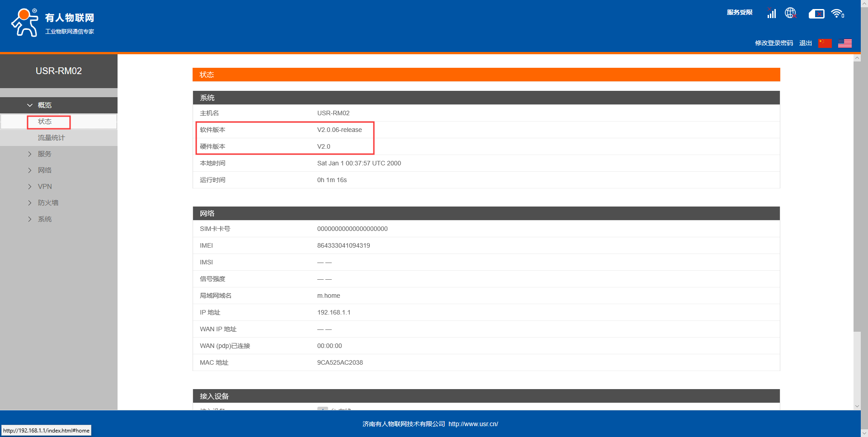Screen dimensions: 868x437
Task: Switch language with the Chinese flag
Action: [825, 43]
